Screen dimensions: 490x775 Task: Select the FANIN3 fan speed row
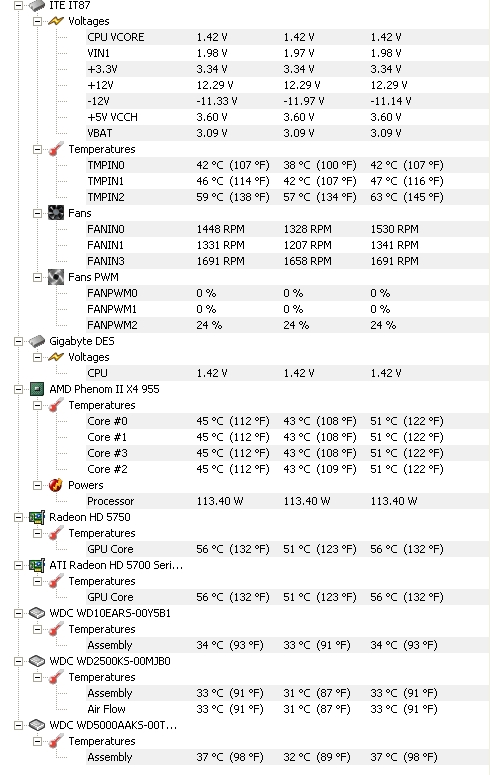coord(287,261)
